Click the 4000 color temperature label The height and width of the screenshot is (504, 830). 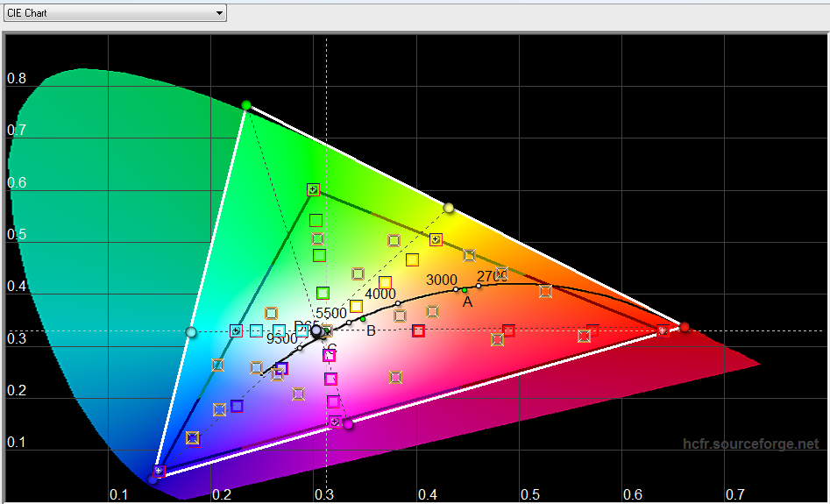(x=380, y=294)
